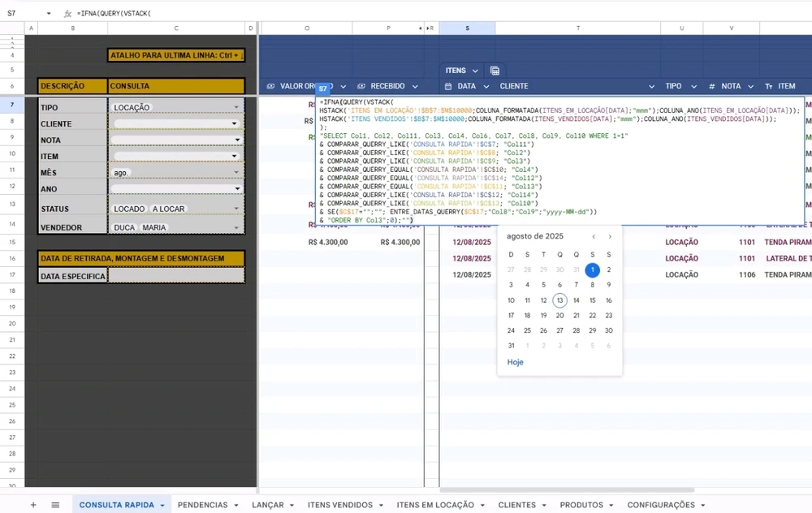Open the CLIENTE dropdown

(235, 124)
